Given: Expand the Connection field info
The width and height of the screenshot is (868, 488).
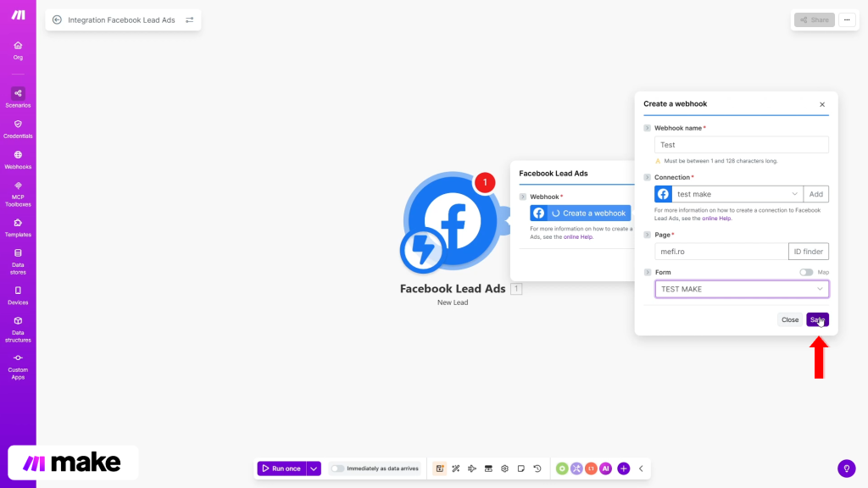Looking at the screenshot, I should [x=647, y=177].
